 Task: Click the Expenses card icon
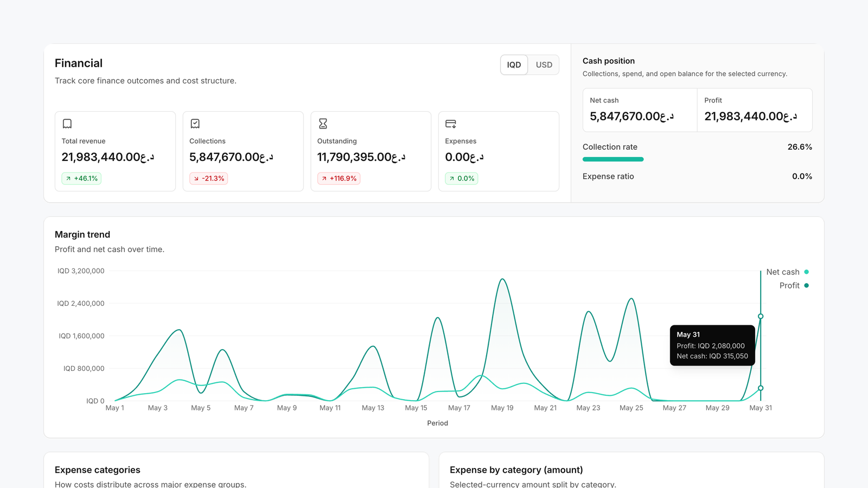point(451,124)
